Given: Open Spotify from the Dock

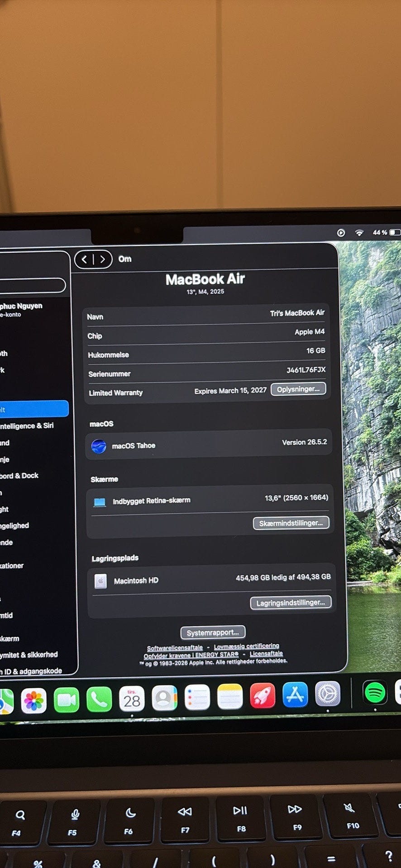Looking at the screenshot, I should coord(375,692).
